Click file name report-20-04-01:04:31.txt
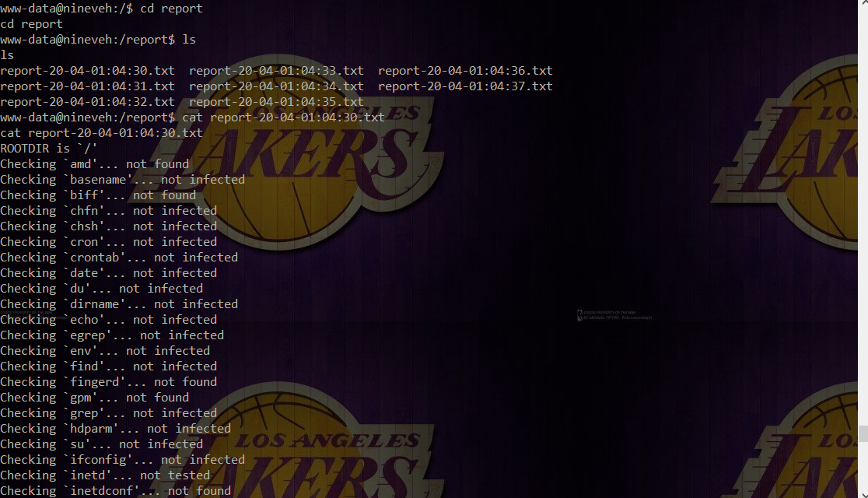Screen dimensions: 868x498 tap(87, 86)
